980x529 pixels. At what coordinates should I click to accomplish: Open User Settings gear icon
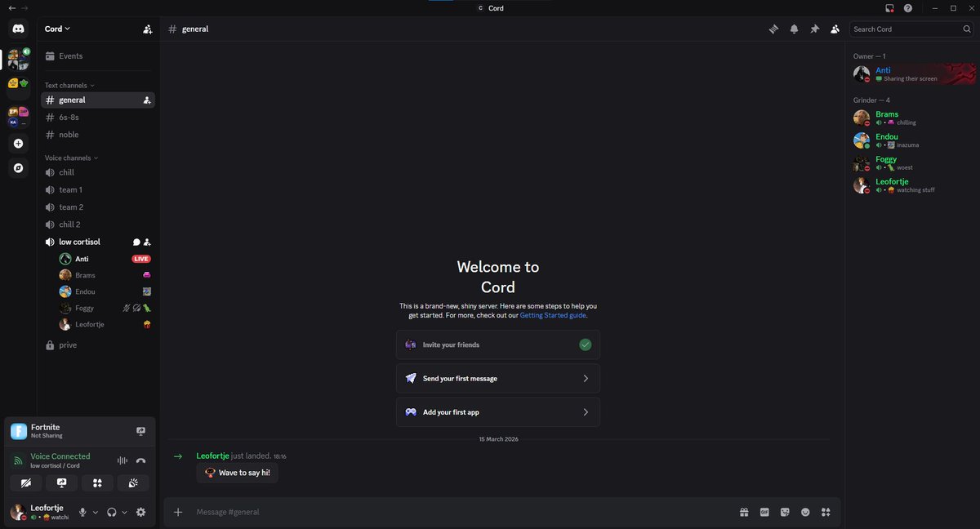pos(140,512)
